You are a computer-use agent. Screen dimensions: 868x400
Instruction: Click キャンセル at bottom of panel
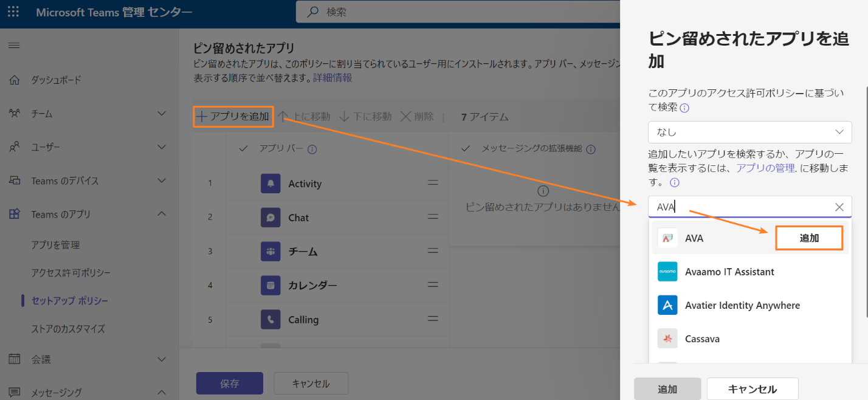tap(753, 389)
